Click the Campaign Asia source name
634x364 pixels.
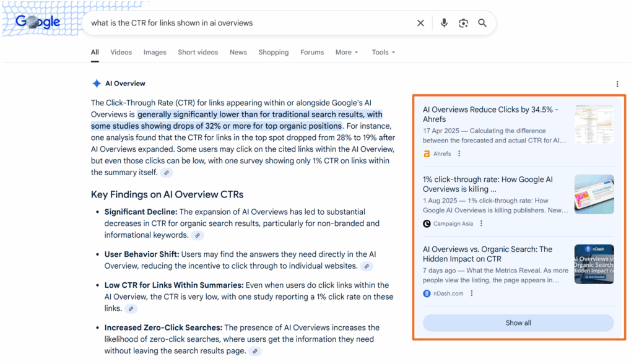[x=453, y=223]
